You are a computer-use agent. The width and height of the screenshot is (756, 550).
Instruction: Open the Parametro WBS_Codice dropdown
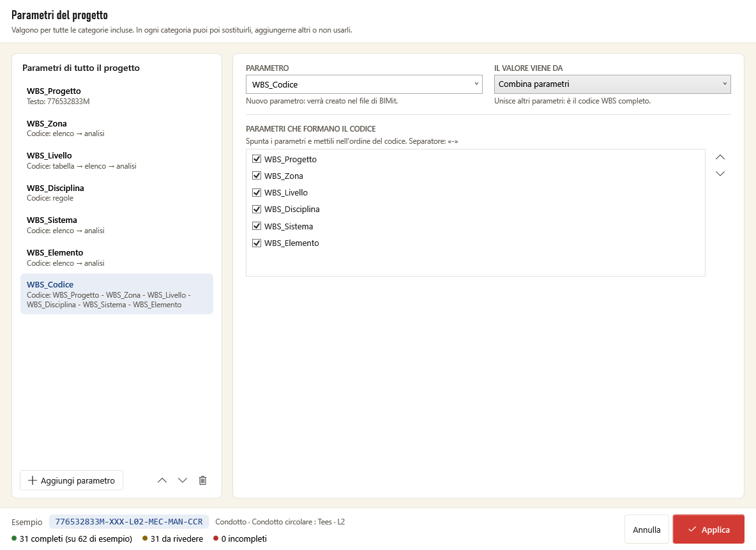pyautogui.click(x=364, y=84)
